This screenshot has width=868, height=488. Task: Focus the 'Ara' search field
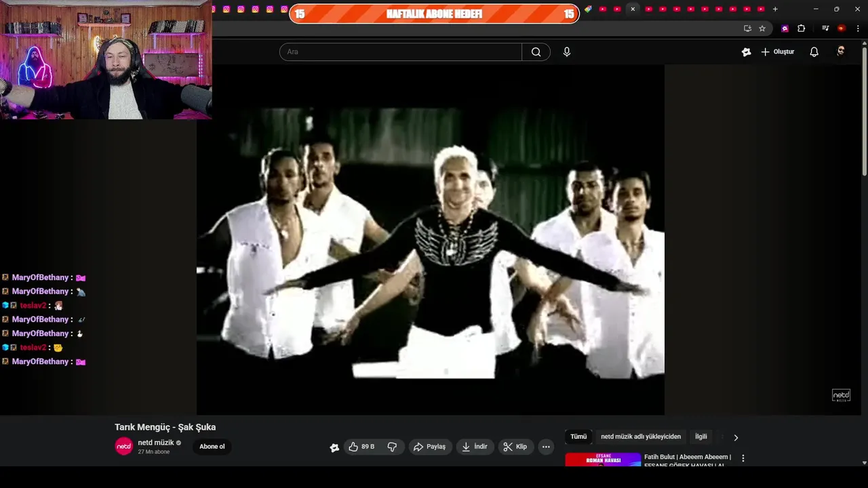click(401, 52)
